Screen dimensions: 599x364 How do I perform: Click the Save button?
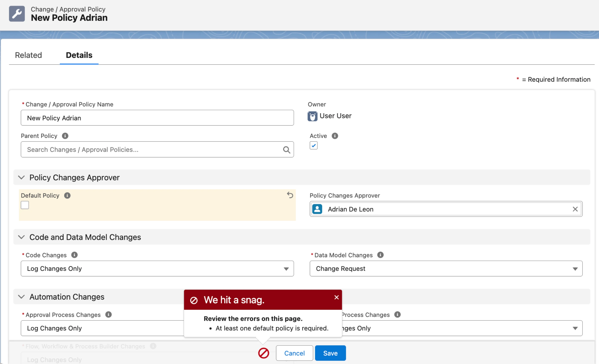330,353
